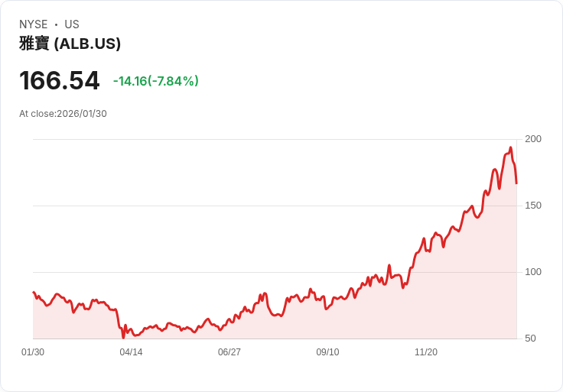Screen dimensions: 563x392
Task: Click the 雅寶 (ALB.US) stock title
Action: [70, 44]
